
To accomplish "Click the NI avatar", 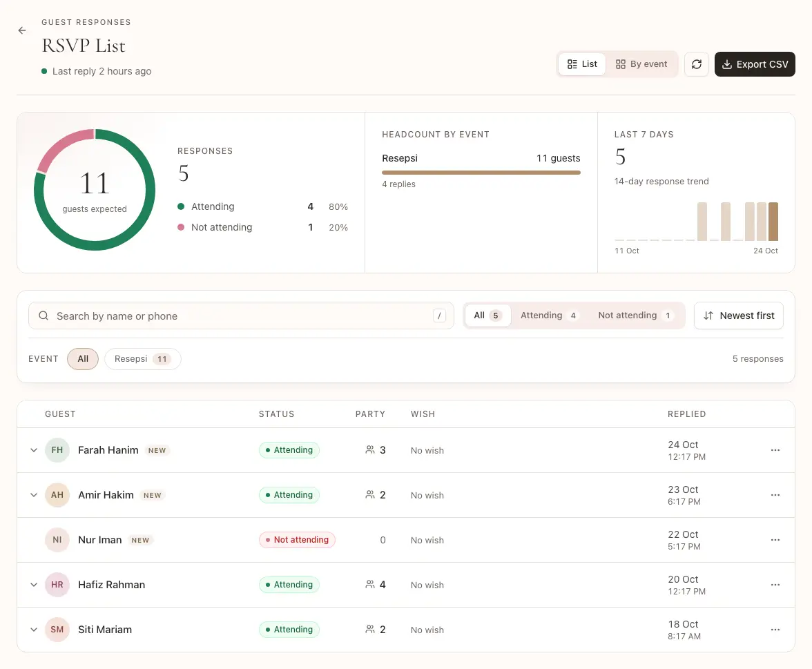I will click(x=57, y=540).
